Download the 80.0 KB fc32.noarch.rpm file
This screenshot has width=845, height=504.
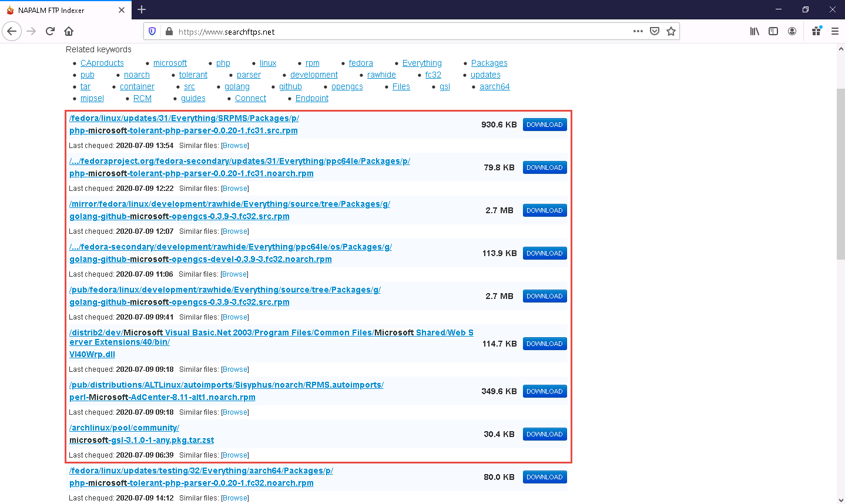(545, 477)
